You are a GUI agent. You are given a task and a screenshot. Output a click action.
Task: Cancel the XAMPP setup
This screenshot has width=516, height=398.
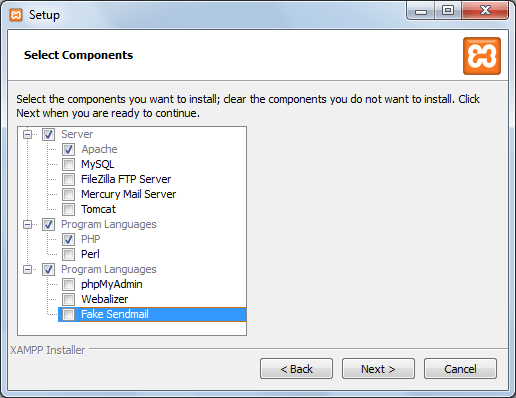(460, 369)
